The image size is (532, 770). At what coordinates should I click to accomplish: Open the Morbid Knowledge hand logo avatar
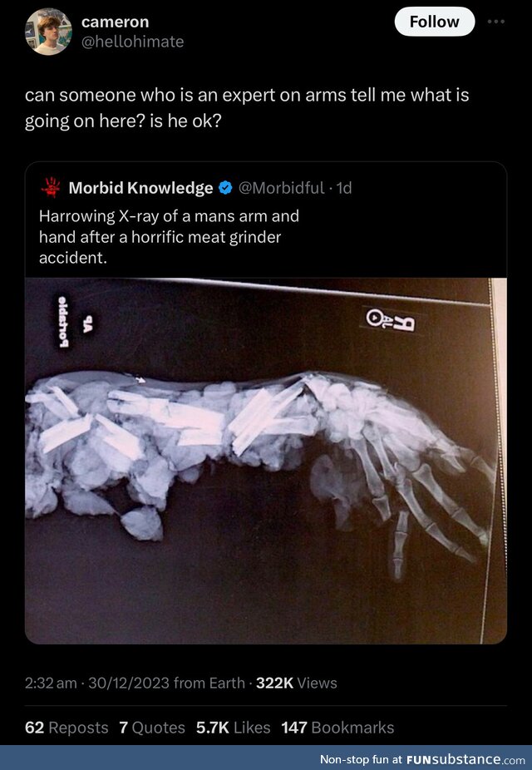click(51, 188)
